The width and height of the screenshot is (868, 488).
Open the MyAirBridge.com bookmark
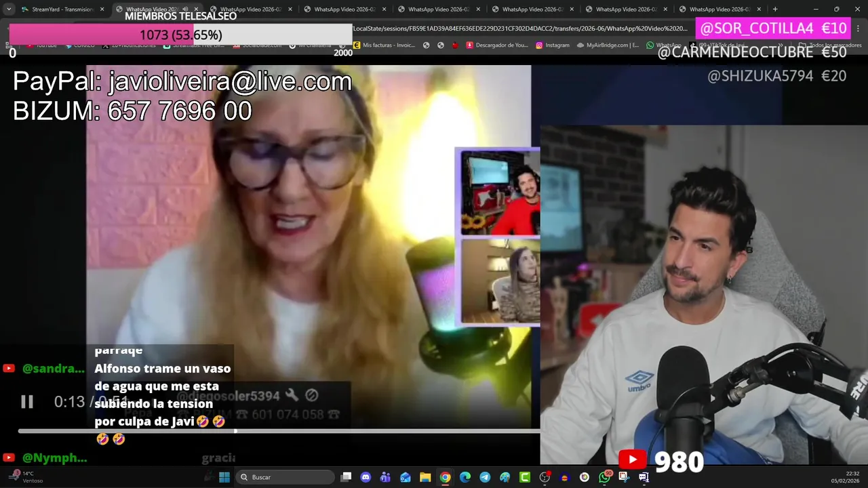click(x=608, y=45)
